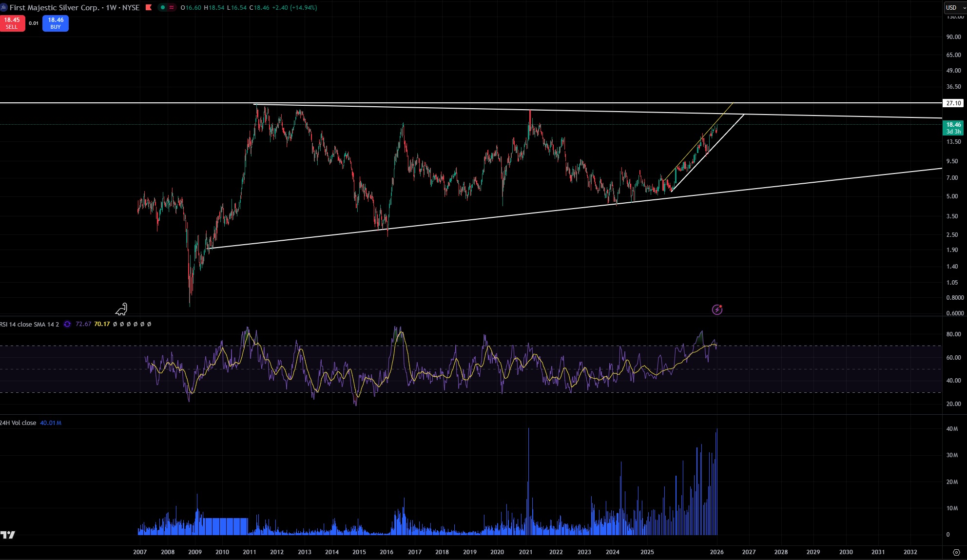Open the USD currency dropdown
The width and height of the screenshot is (967, 560).
(x=954, y=7)
